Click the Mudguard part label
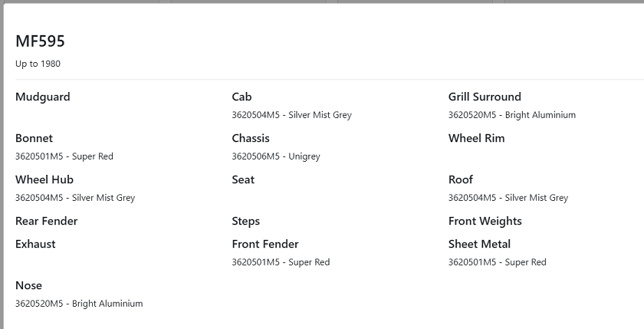 [42, 97]
